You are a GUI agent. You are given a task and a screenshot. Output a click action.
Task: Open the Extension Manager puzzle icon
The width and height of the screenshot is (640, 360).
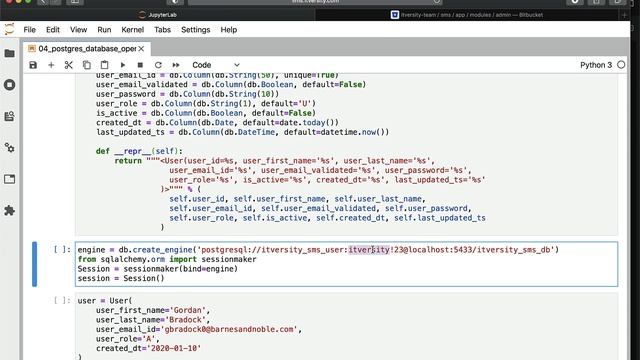pos(9,211)
